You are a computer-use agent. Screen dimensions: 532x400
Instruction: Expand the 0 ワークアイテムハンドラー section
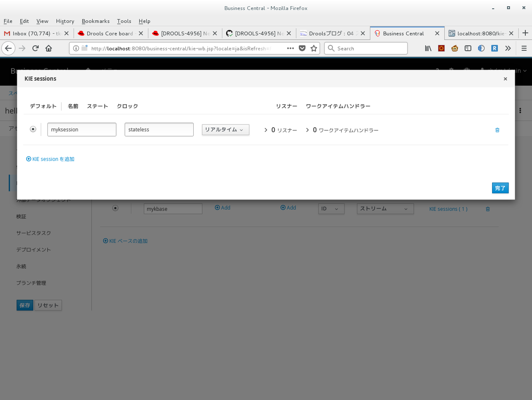pos(342,130)
